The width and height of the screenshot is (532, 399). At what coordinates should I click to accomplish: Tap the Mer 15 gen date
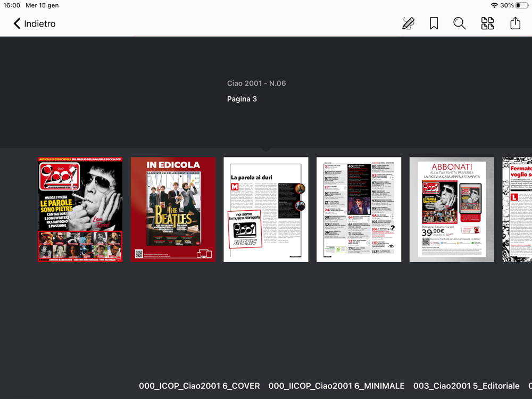[x=42, y=5]
